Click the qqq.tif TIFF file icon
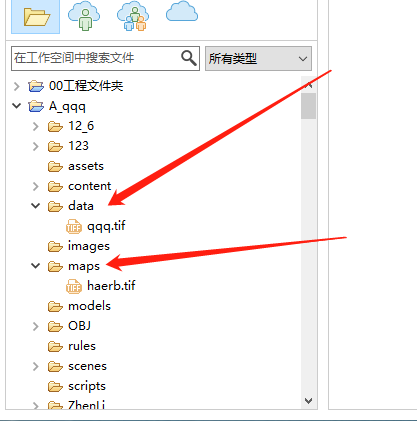417x421 pixels. coord(74,226)
